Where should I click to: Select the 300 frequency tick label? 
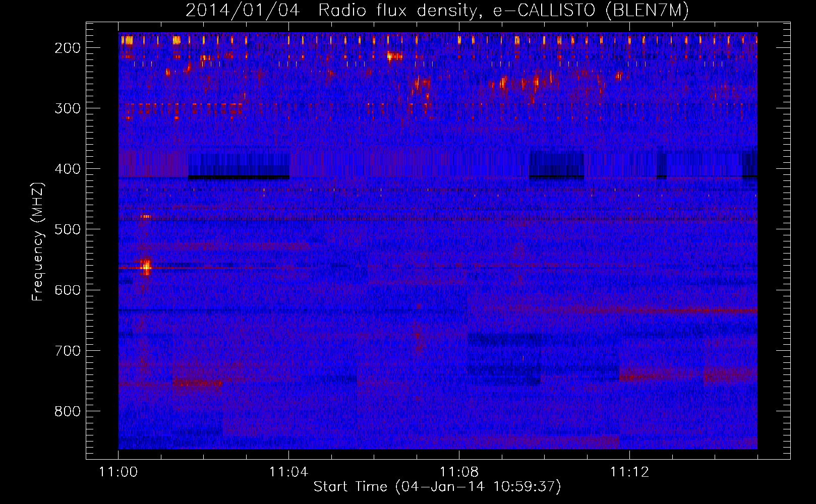tap(68, 108)
